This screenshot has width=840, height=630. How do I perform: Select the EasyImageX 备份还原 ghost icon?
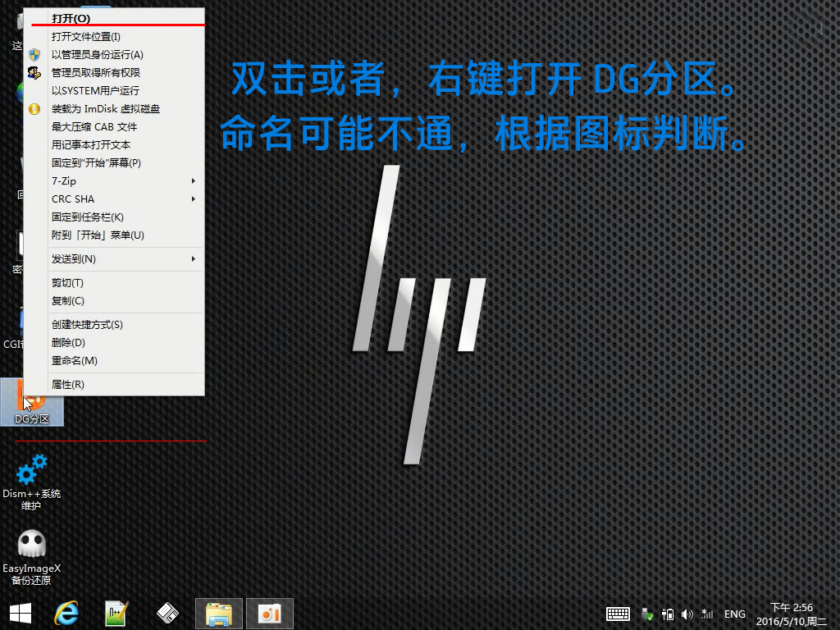[x=32, y=557]
